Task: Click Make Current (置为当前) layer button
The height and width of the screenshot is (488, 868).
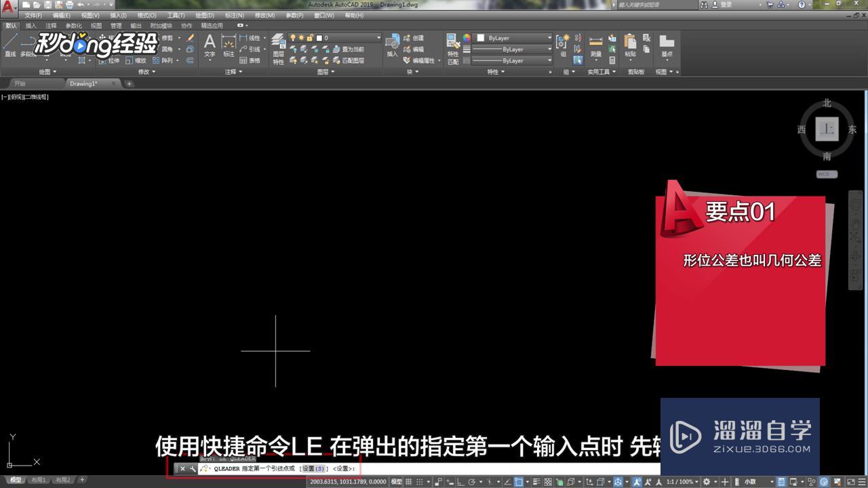Action: (x=348, y=49)
